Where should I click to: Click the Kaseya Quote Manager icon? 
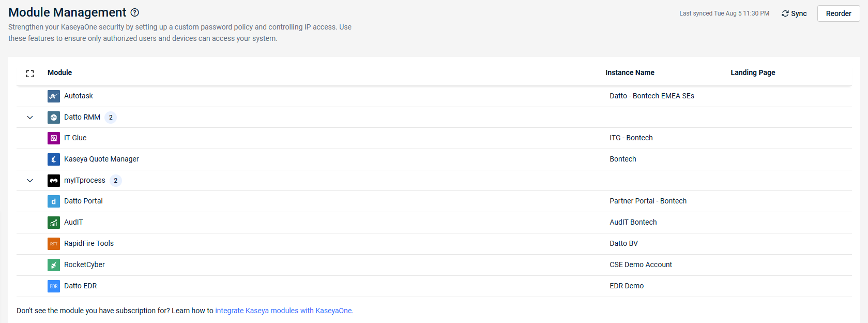coord(54,159)
